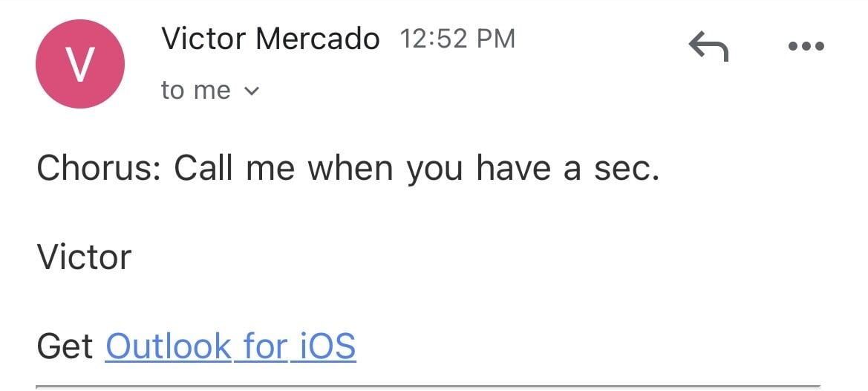This screenshot has height=391, width=868.
Task: Tap the "to me" recipient label
Action: click(x=196, y=91)
